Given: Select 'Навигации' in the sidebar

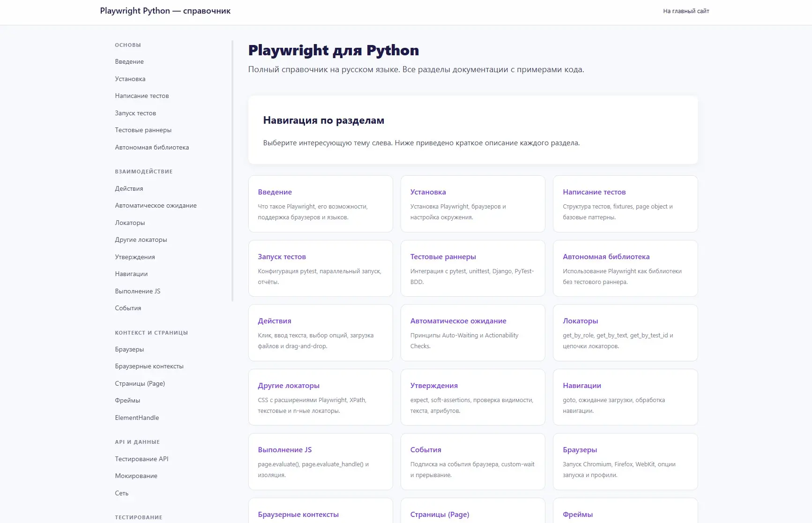Looking at the screenshot, I should coord(131,274).
